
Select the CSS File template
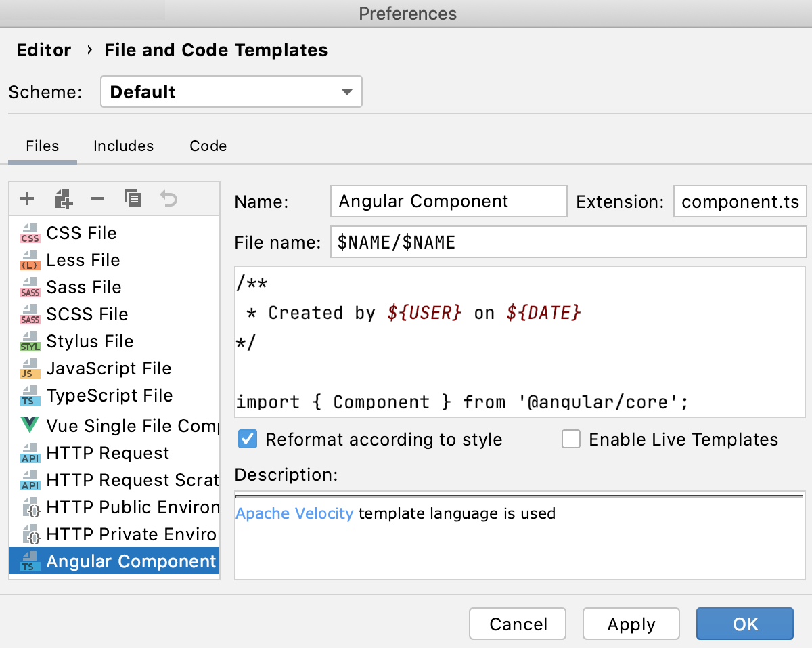click(114, 233)
